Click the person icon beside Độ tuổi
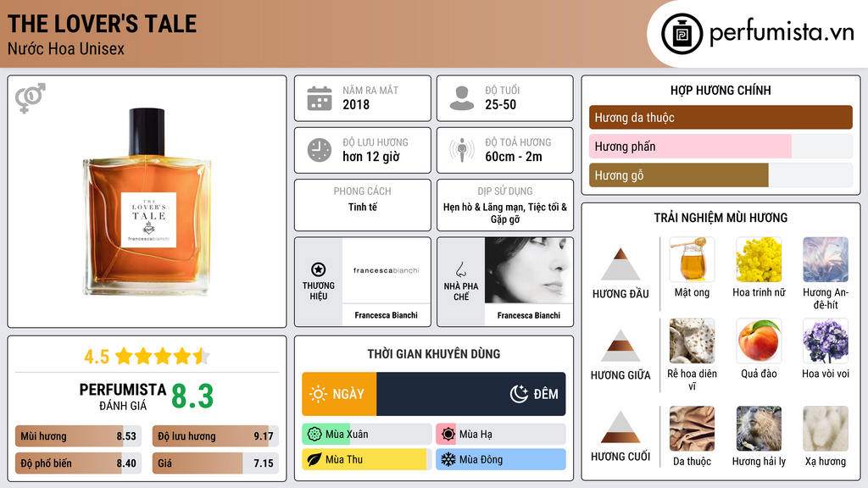Image resolution: width=868 pixels, height=488 pixels. [x=462, y=98]
